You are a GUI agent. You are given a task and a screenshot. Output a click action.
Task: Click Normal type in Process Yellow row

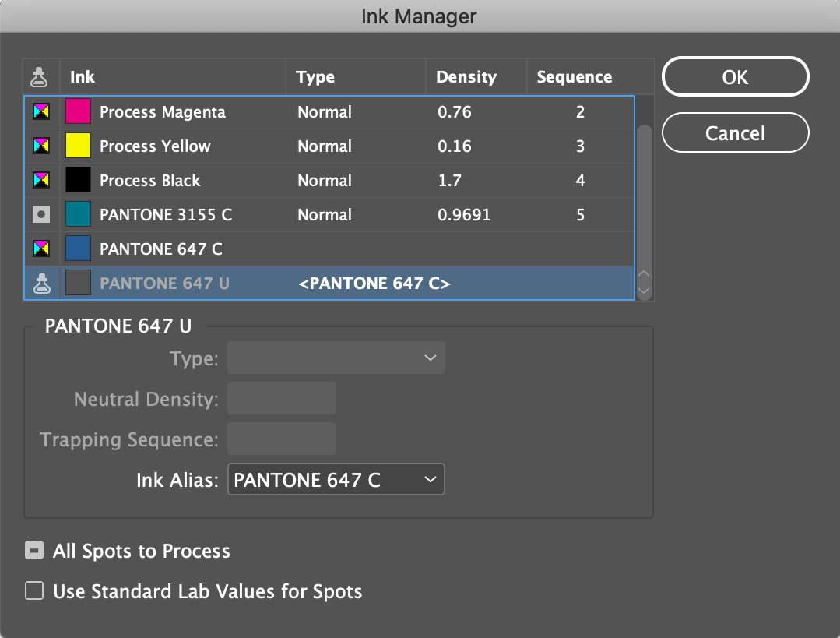tap(325, 146)
